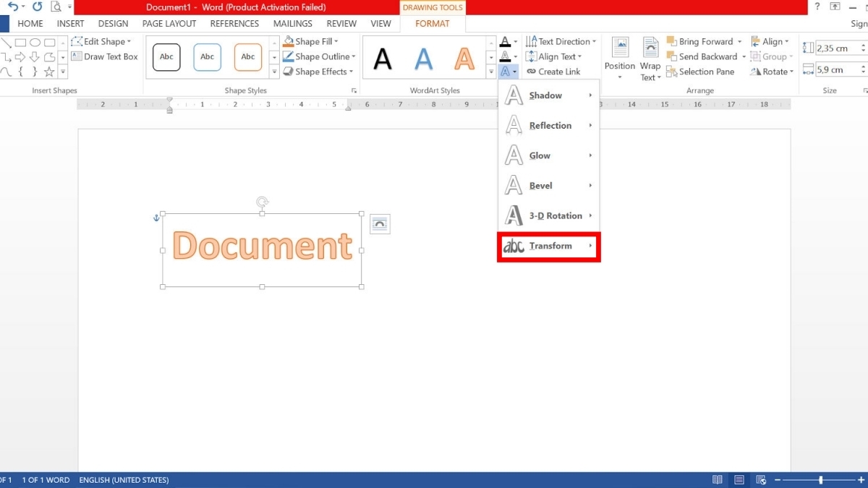Image resolution: width=868 pixels, height=488 pixels.
Task: Switch to Read Mode view in status bar
Action: coord(717,480)
